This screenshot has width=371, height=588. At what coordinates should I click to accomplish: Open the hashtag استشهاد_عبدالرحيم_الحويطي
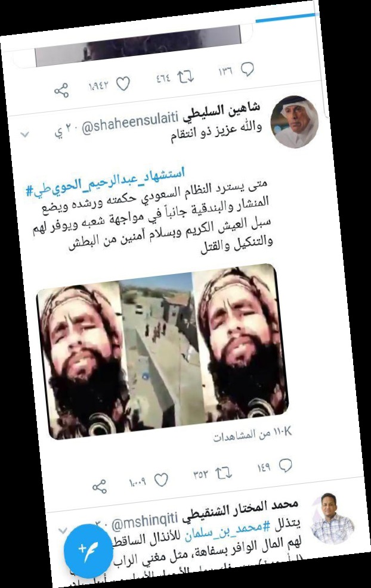click(106, 183)
